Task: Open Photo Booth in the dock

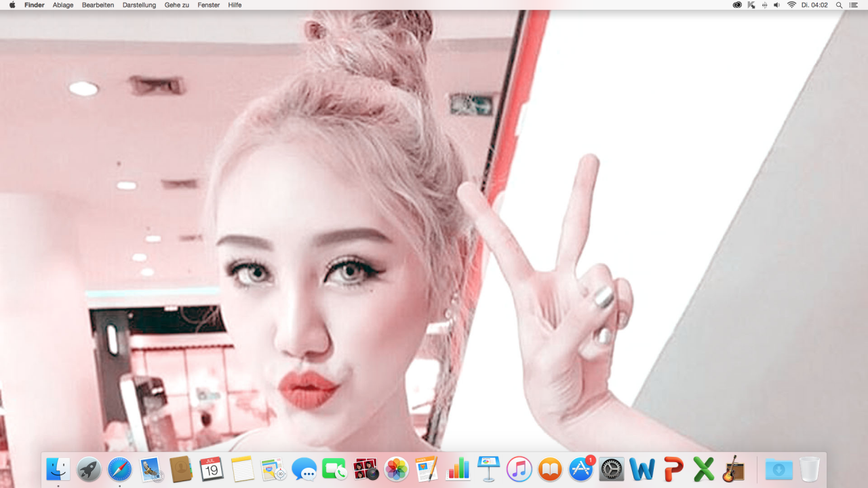Action: click(366, 469)
